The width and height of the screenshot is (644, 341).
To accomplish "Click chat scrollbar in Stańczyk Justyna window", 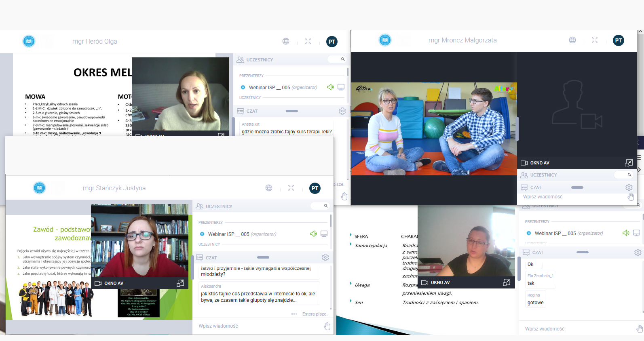I will click(x=331, y=288).
